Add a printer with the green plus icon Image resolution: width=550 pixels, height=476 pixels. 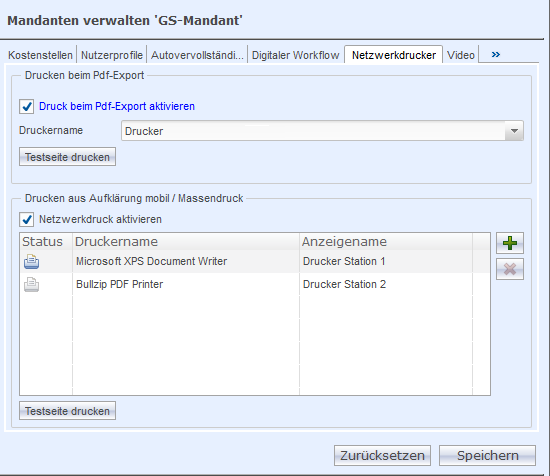[510, 243]
